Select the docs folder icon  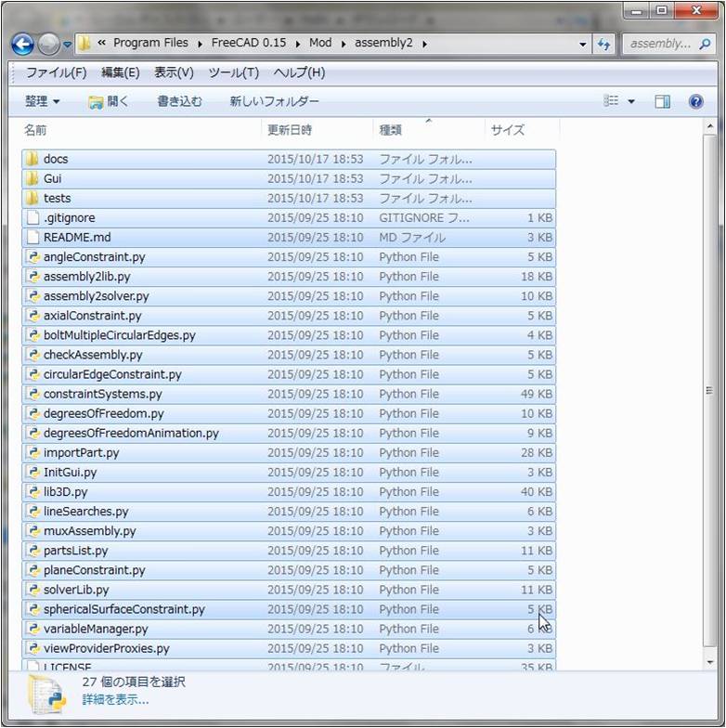pyautogui.click(x=32, y=160)
